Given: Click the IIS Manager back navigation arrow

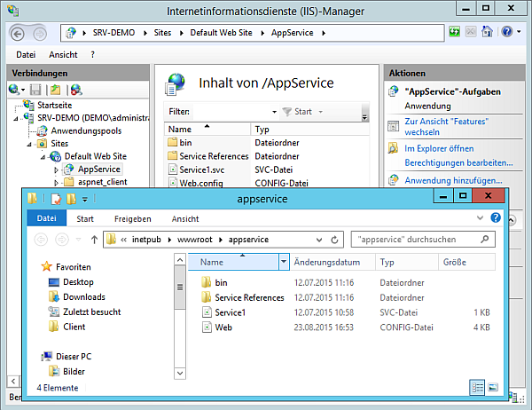Looking at the screenshot, I should 19,33.
